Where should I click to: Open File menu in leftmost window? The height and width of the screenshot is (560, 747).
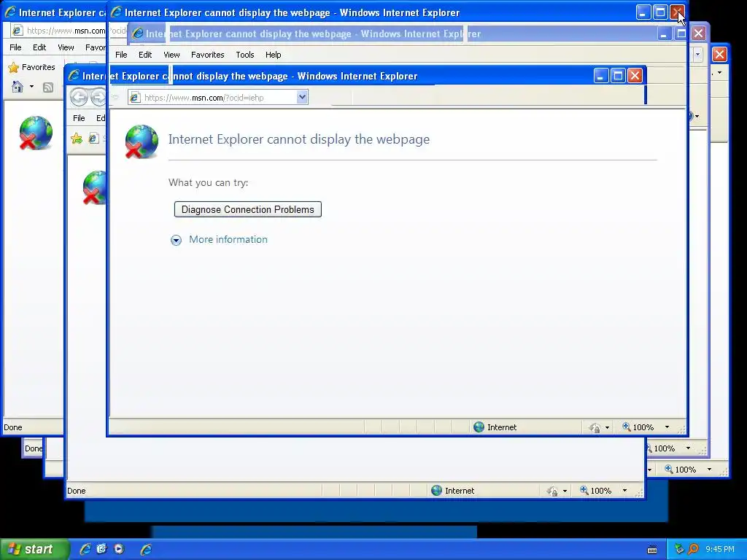[x=15, y=47]
